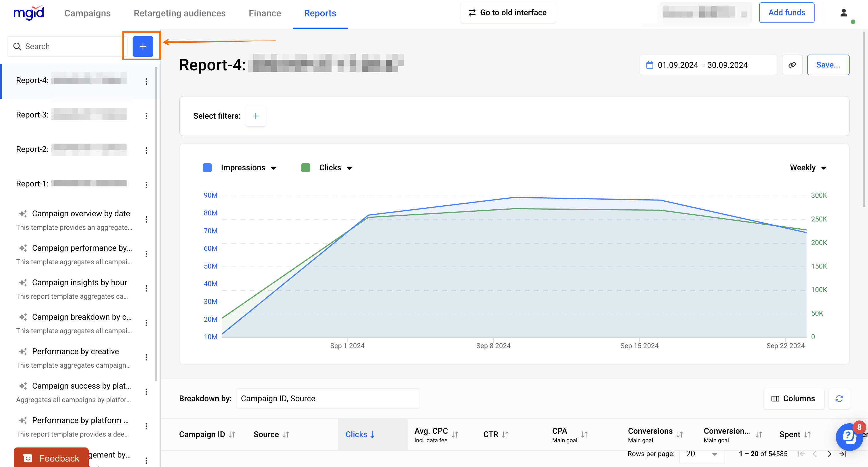Go to next table page arrow
Viewport: 868px width, 467px height.
coord(829,454)
